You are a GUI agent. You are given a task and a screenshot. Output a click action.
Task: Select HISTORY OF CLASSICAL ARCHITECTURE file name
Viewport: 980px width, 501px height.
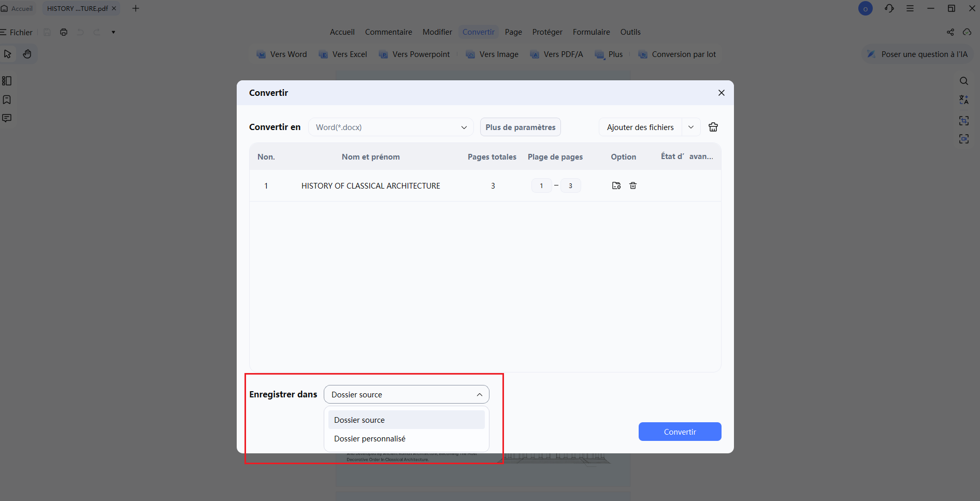[371, 185]
